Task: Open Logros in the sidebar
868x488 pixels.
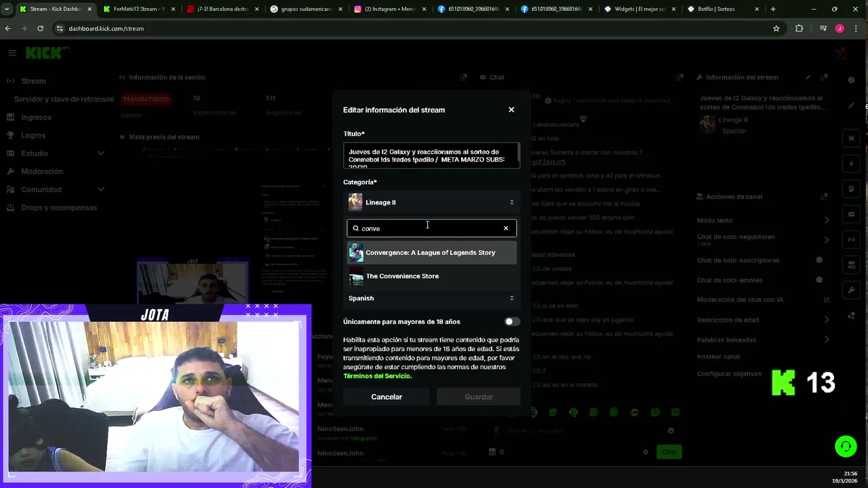Action: point(33,136)
